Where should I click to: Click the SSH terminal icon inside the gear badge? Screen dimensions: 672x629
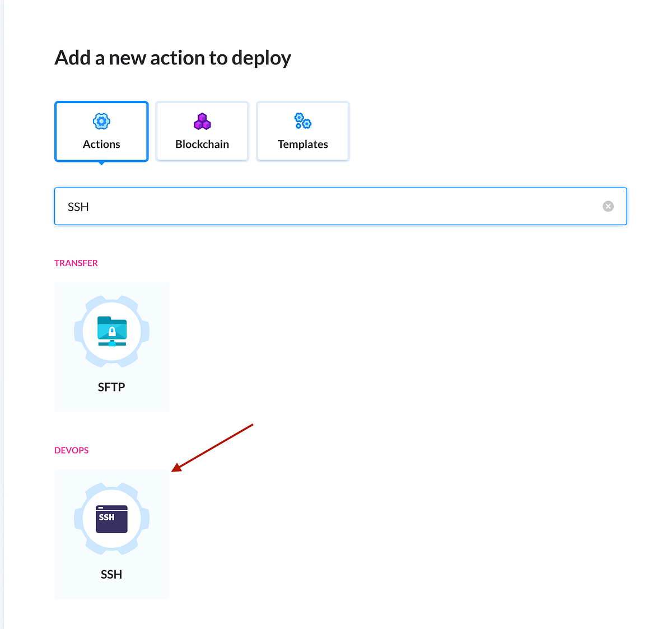(x=111, y=519)
